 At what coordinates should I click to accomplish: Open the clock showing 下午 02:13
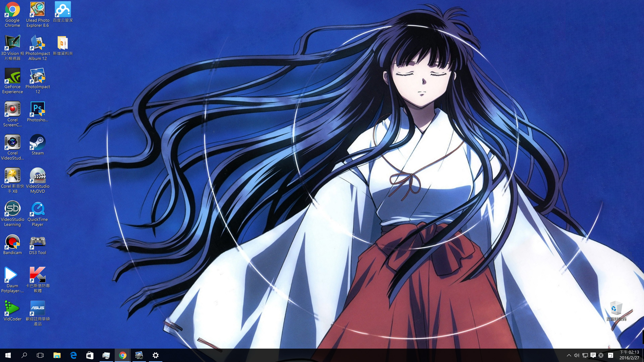pos(629,355)
